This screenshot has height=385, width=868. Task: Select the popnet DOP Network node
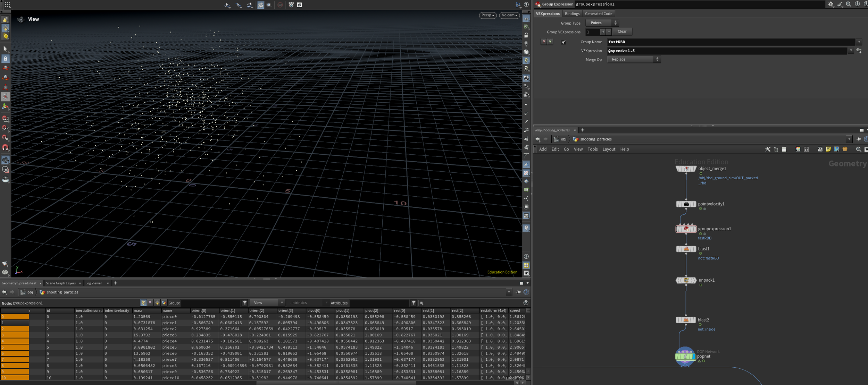point(685,356)
